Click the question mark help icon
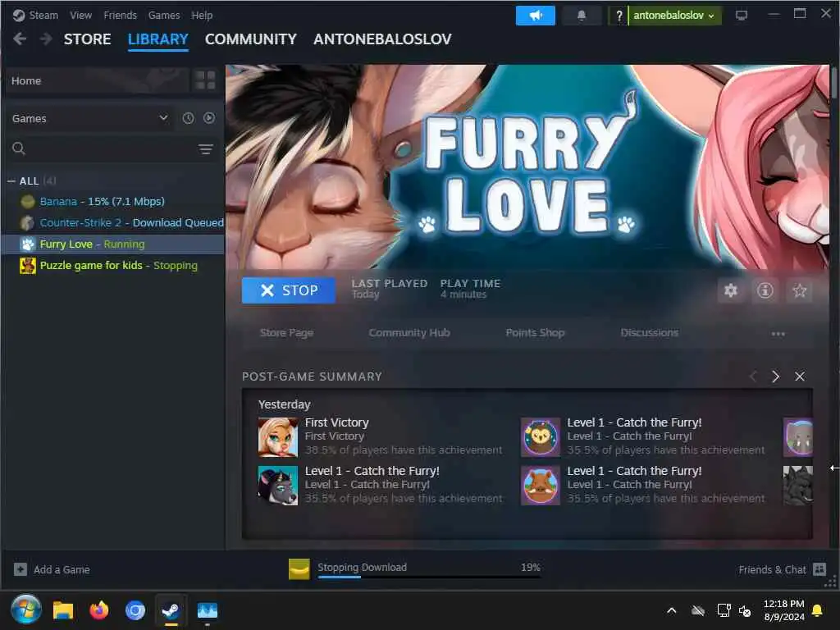The image size is (840, 630). (619, 16)
